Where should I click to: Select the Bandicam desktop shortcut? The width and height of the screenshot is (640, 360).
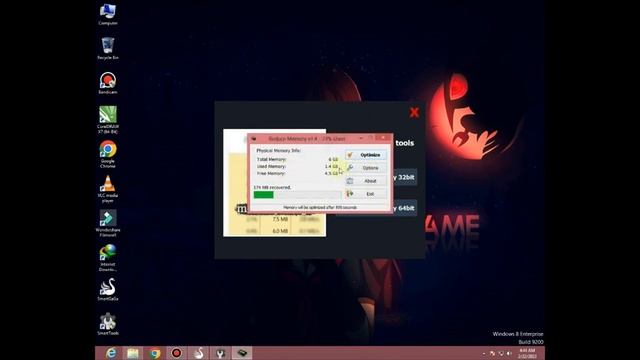click(108, 83)
